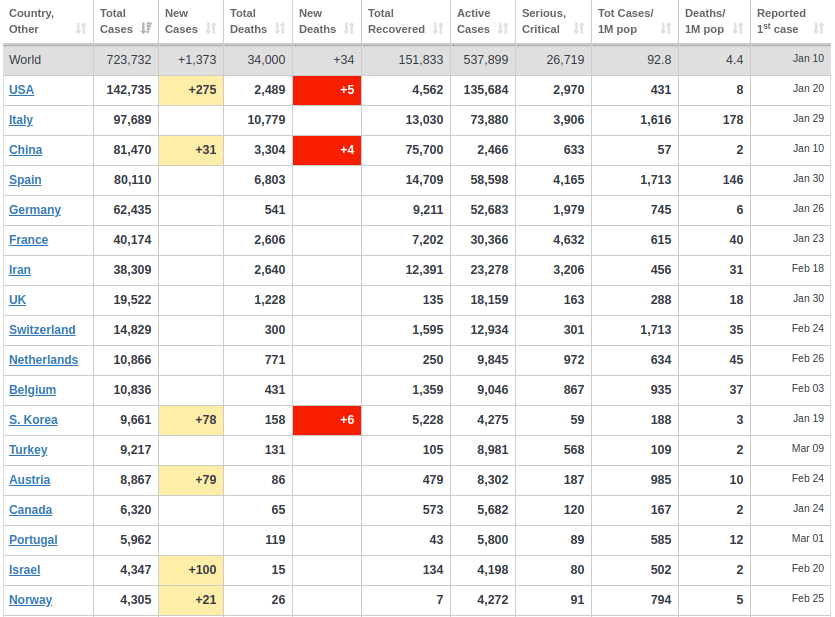Image resolution: width=835 pixels, height=617 pixels.
Task: Select Italy deaths per million 178
Action: (733, 120)
